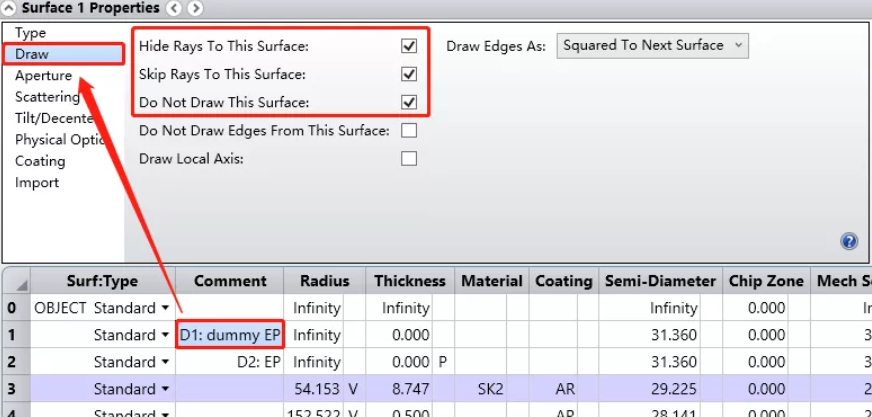
Task: Toggle Hide Rays To This Surface checkbox
Action: (408, 46)
